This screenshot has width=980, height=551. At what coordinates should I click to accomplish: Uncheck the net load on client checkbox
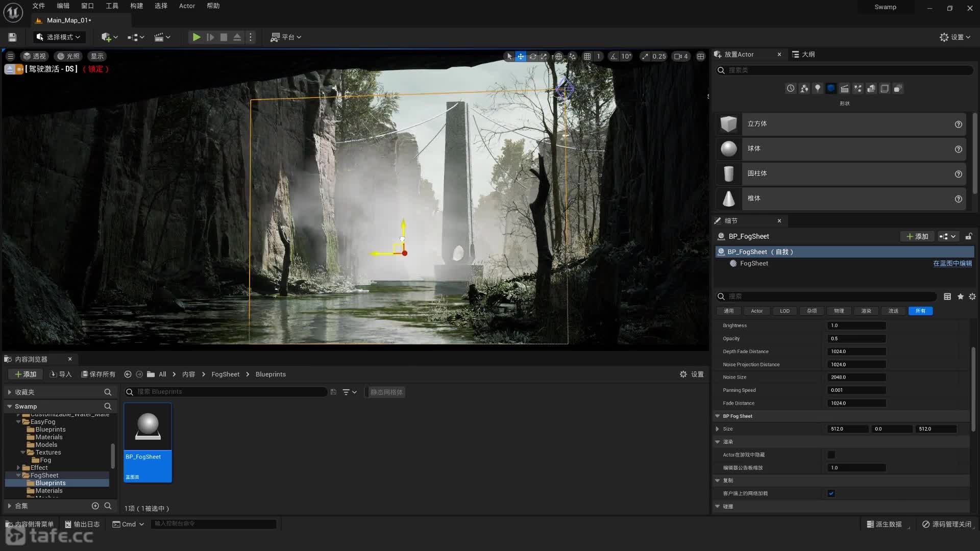pos(831,494)
